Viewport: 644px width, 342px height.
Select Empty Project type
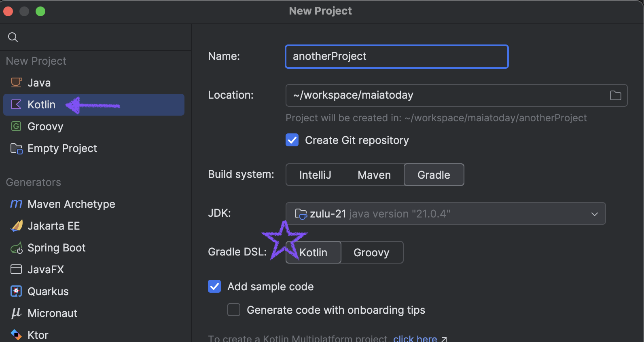[x=94, y=148]
